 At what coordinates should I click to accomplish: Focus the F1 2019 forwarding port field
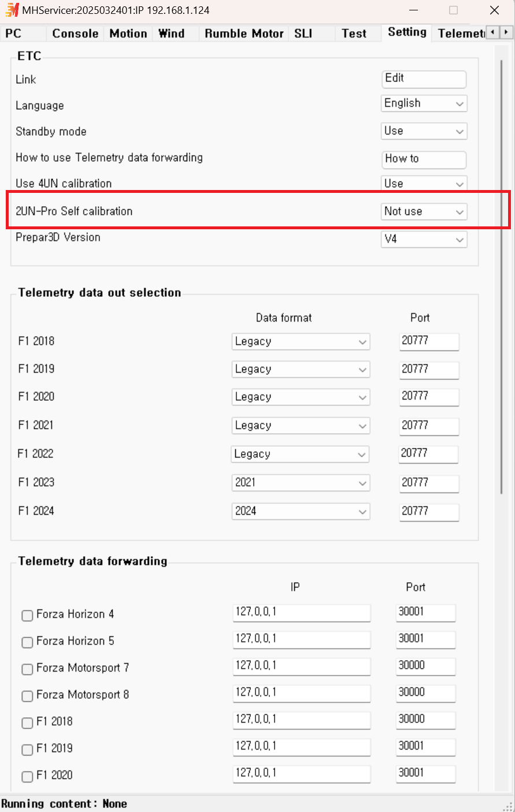click(426, 747)
